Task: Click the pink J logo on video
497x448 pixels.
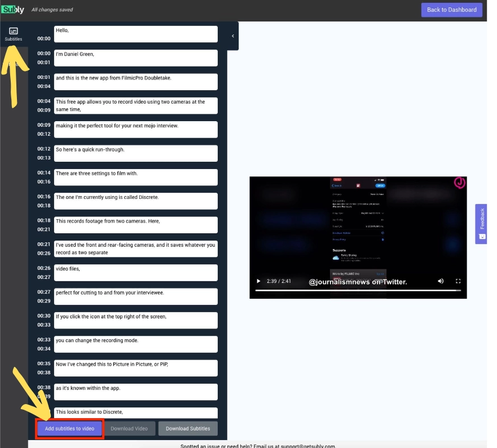Action: click(460, 183)
